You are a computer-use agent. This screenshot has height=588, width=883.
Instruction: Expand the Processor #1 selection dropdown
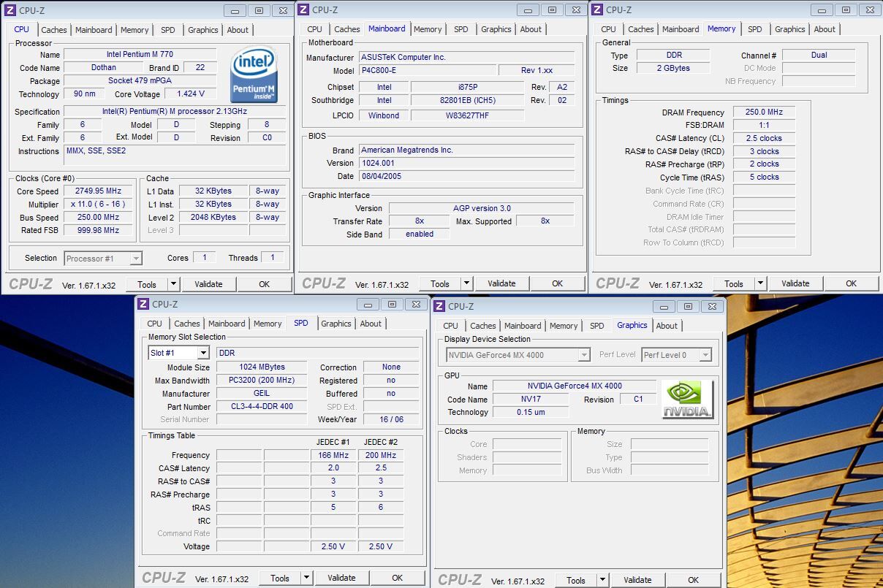[x=135, y=258]
